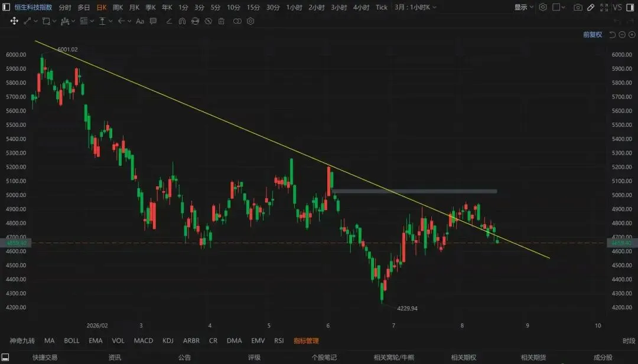Expand the trend line tool dropdown arrow
This screenshot has height=364, width=638.
point(36,21)
